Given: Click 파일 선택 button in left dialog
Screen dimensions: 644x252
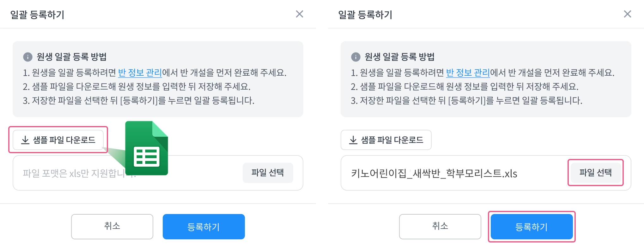Looking at the screenshot, I should coord(268,173).
